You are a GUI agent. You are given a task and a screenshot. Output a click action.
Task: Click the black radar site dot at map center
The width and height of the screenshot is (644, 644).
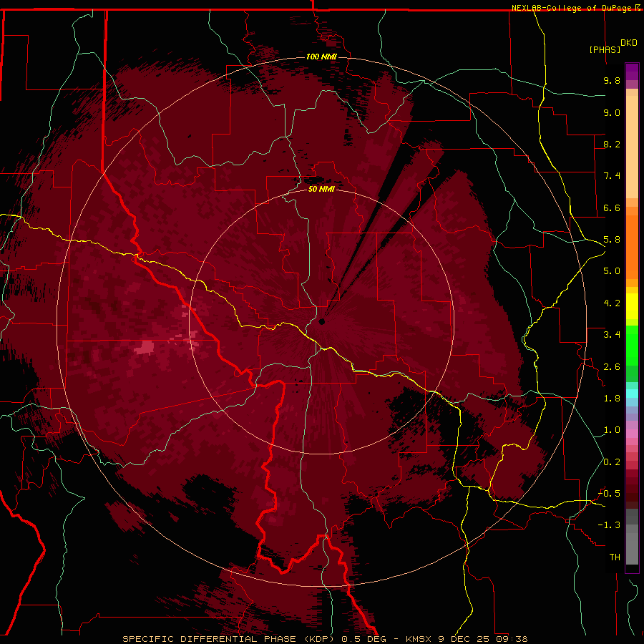coord(322,321)
